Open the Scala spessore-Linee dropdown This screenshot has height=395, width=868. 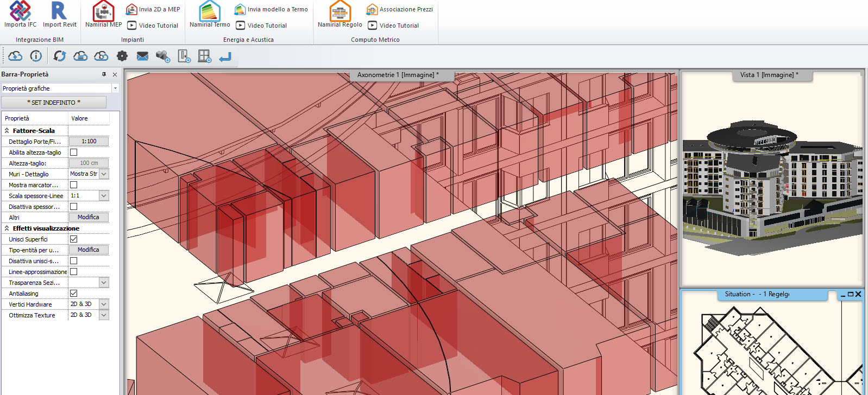[x=104, y=196]
